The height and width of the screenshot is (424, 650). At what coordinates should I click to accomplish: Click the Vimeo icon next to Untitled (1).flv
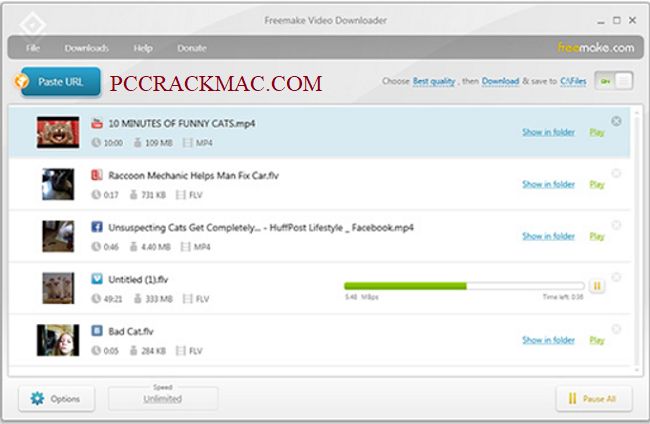click(97, 279)
